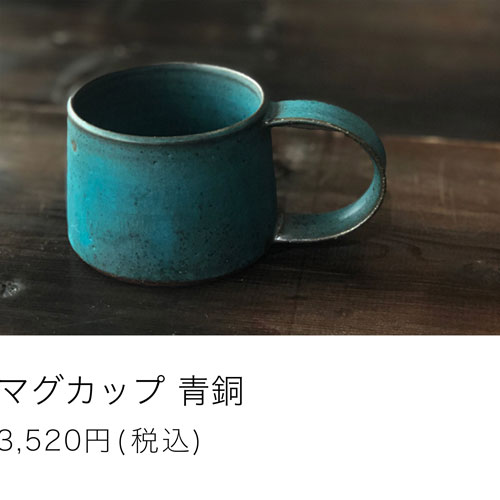Screen dimensions: 500x500
Task: Click the マグカップ 青銅 product title
Action: coord(121,391)
